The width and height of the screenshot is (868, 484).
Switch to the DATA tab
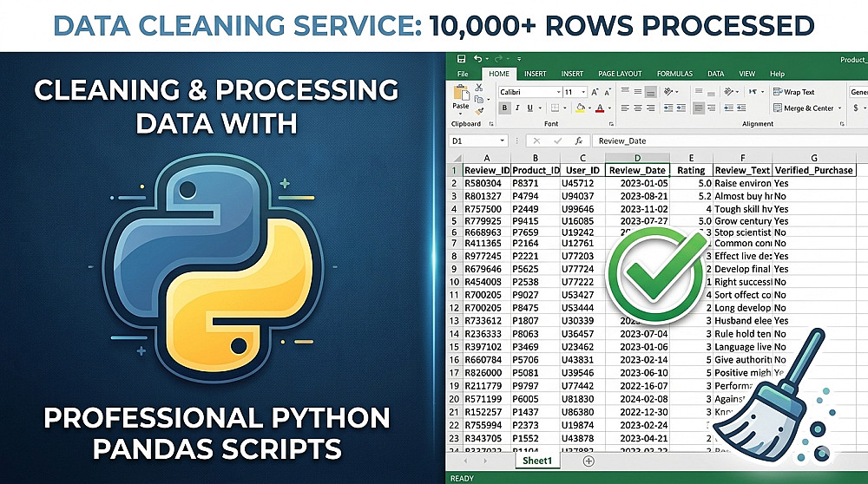[716, 74]
